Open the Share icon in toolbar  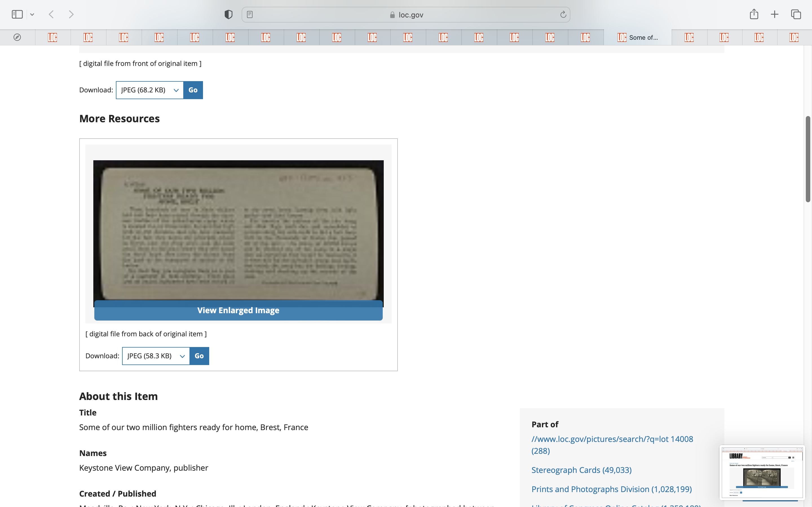[x=754, y=14]
